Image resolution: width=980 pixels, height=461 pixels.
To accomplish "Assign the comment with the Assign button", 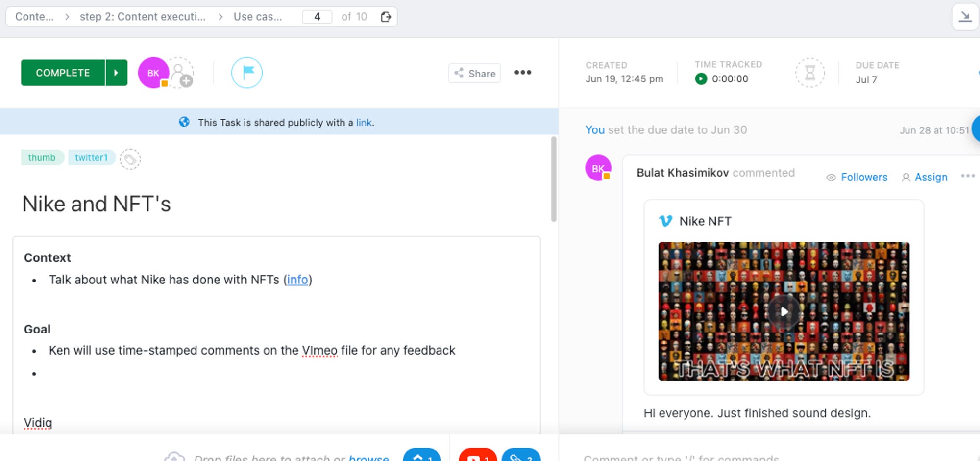I will (x=925, y=177).
